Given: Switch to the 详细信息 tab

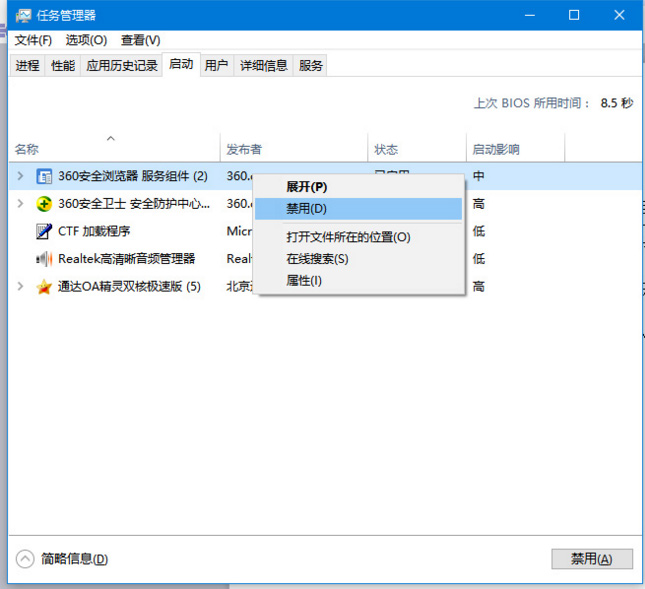Looking at the screenshot, I should coord(264,65).
